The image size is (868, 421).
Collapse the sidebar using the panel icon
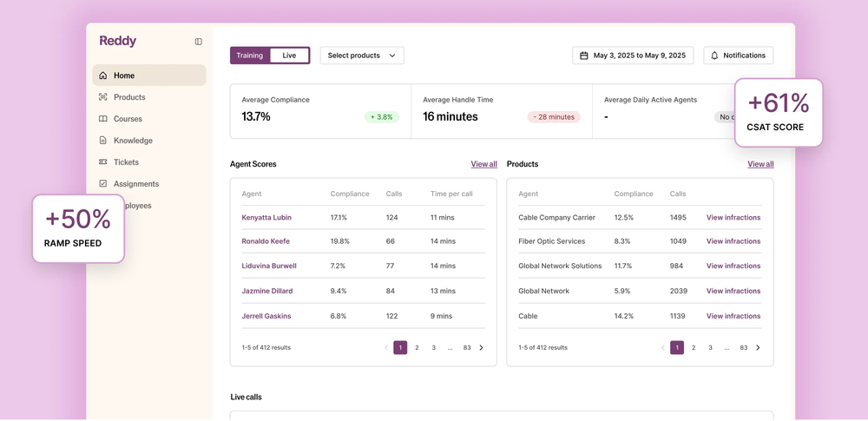click(x=198, y=42)
